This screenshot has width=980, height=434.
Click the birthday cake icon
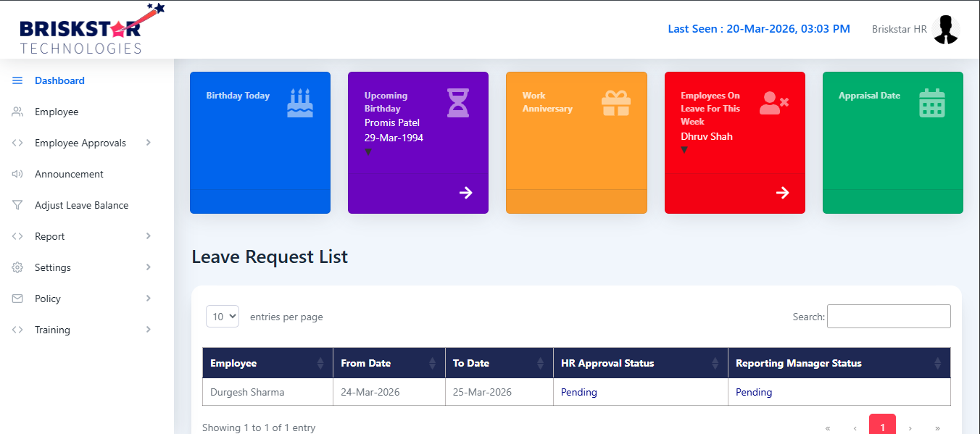point(300,103)
